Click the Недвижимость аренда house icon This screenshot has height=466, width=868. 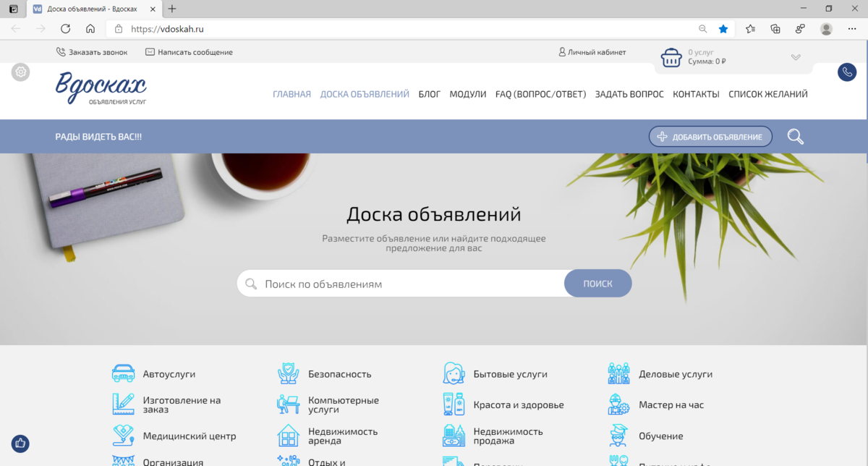point(289,436)
